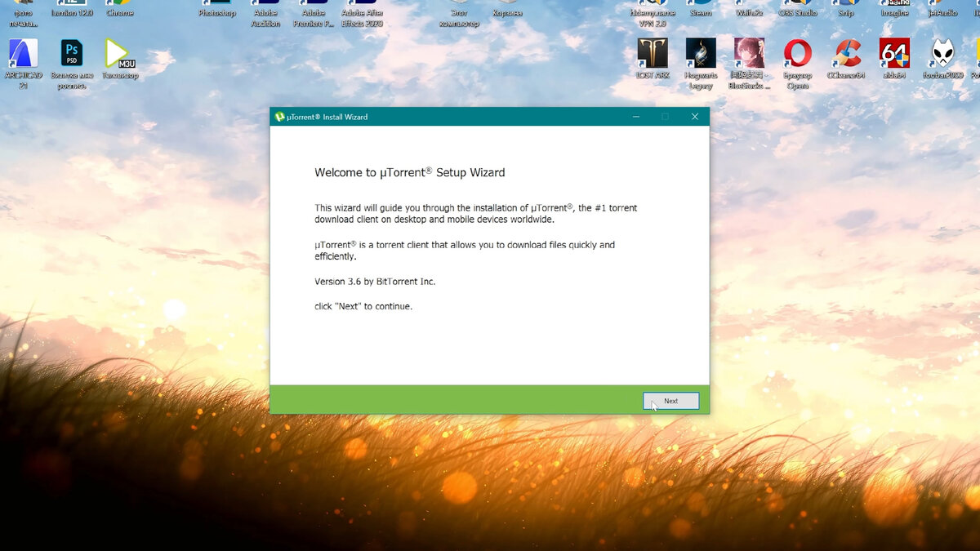The image size is (980, 551).
Task: Select the Steam desktop shortcut
Action: (701, 9)
